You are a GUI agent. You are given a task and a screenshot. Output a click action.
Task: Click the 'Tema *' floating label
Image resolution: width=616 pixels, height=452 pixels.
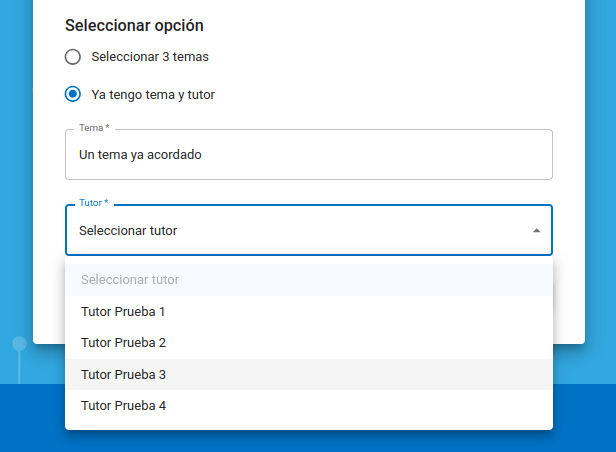point(93,129)
